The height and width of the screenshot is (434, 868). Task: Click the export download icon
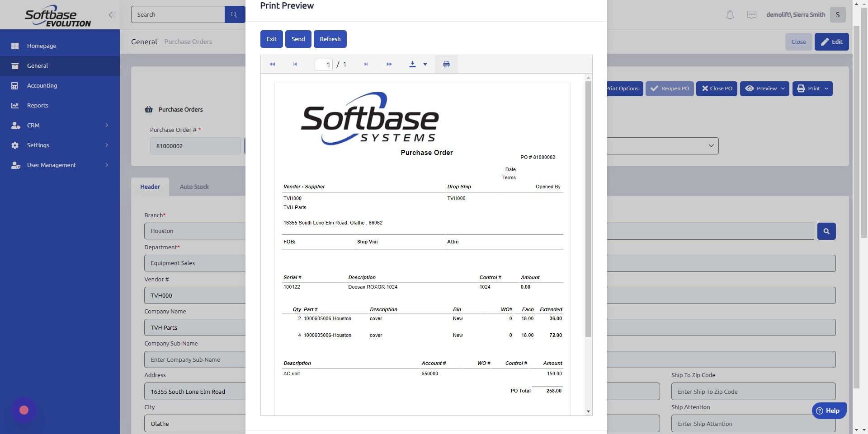(x=412, y=64)
